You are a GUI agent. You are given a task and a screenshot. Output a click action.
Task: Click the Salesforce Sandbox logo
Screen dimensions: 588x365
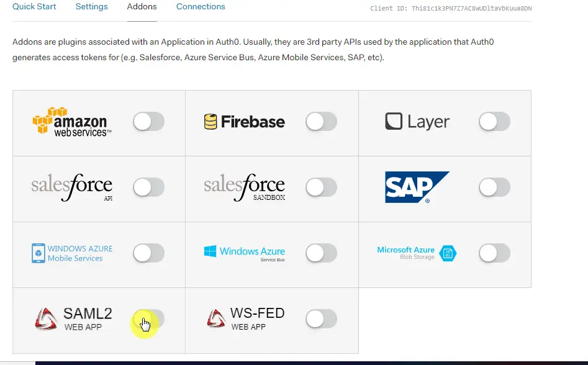(x=244, y=187)
